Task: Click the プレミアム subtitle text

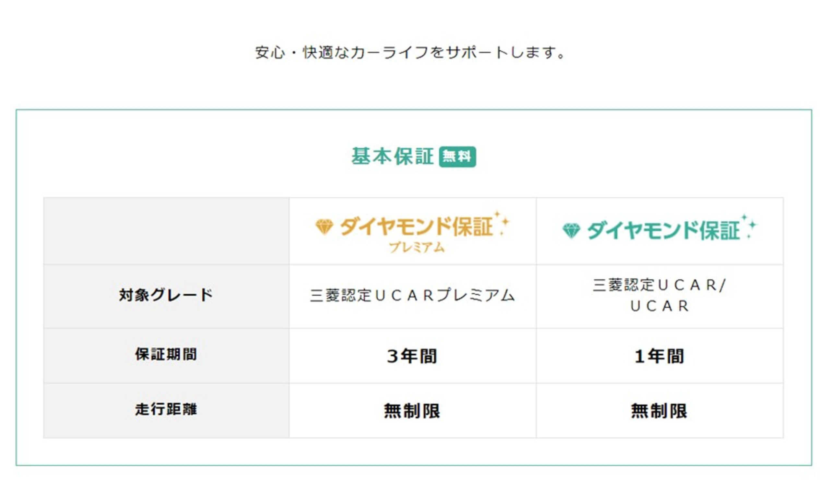Action: point(417,247)
